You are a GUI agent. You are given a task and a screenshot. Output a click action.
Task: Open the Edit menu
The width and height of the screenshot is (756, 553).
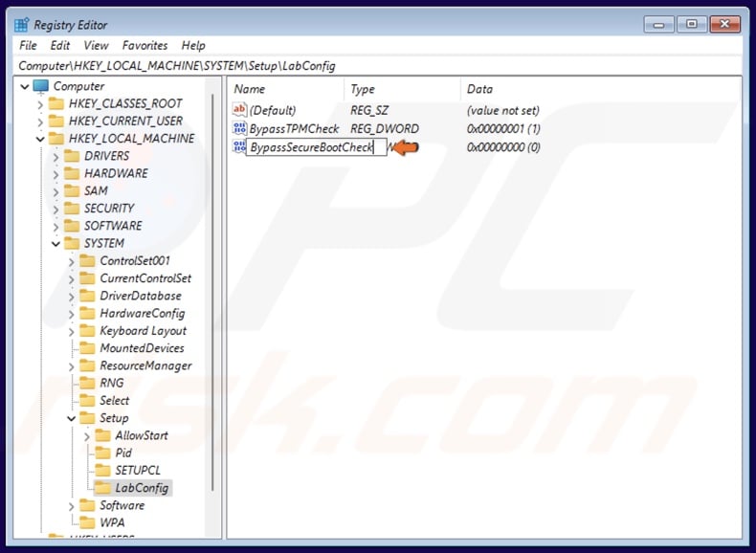pyautogui.click(x=59, y=45)
